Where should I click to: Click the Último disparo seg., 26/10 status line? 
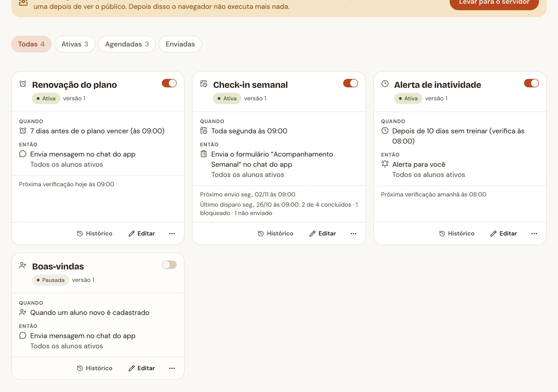pyautogui.click(x=279, y=209)
